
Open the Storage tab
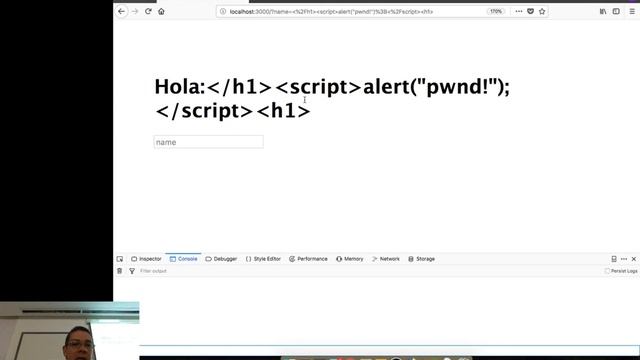coord(422,259)
